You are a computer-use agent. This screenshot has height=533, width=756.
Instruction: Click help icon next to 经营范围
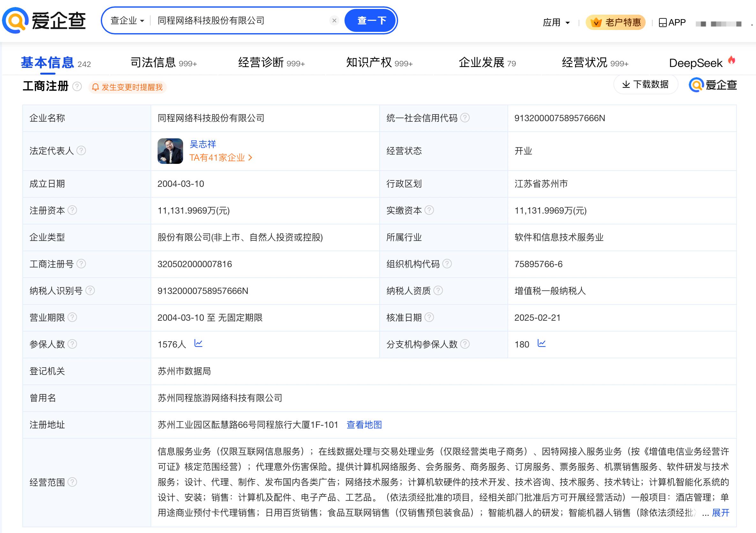[x=72, y=482]
